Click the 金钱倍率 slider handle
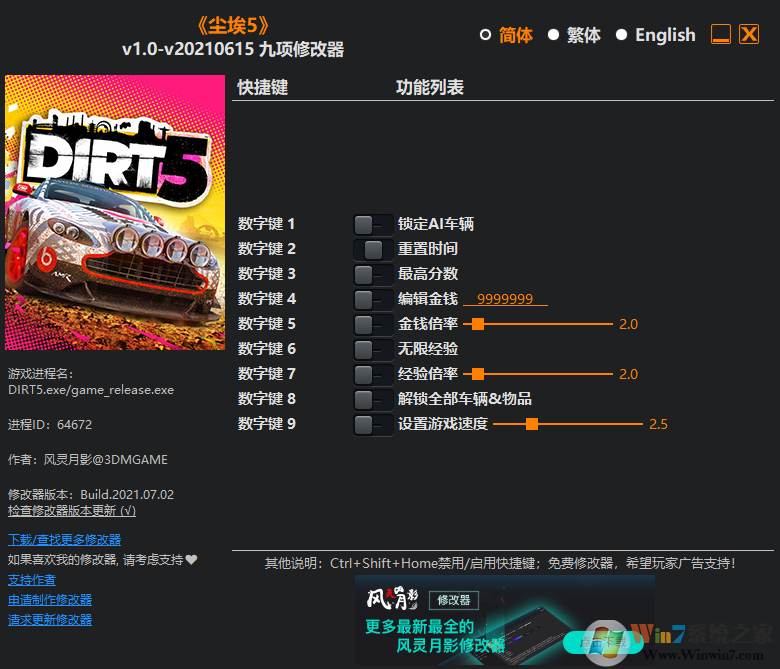The image size is (780, 669). point(478,324)
